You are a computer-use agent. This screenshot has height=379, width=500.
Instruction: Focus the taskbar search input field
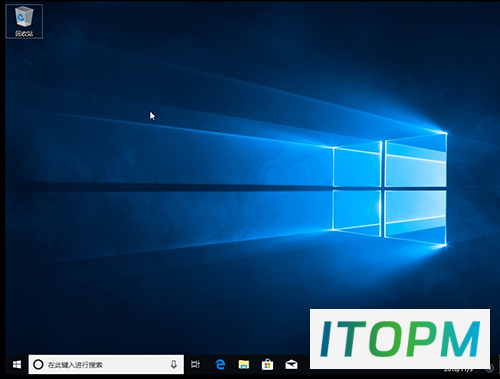pos(106,364)
